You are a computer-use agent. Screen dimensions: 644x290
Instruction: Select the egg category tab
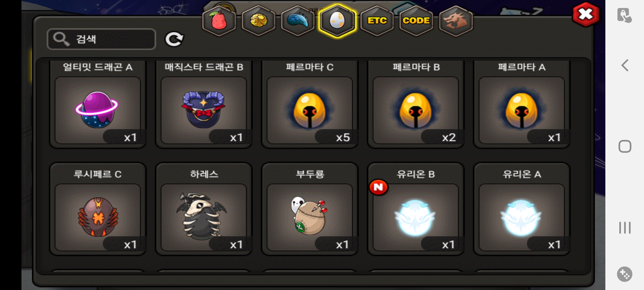pyautogui.click(x=337, y=21)
